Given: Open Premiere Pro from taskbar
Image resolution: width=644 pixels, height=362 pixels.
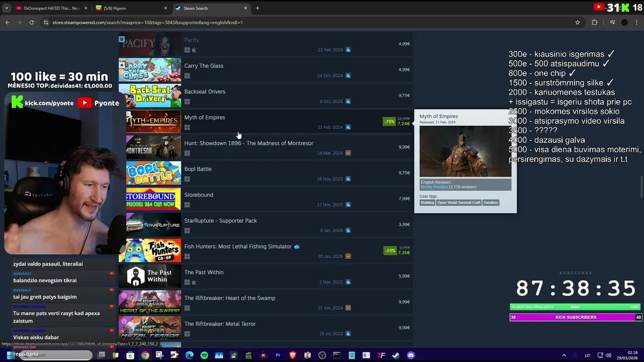Looking at the screenshot, I should [x=278, y=355].
